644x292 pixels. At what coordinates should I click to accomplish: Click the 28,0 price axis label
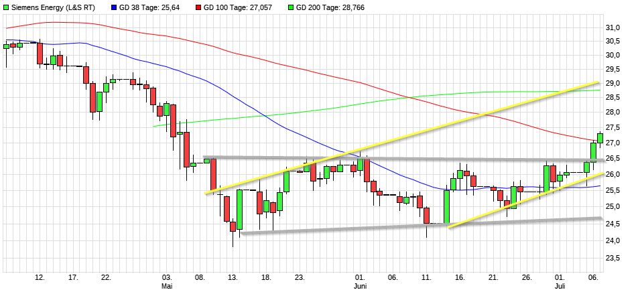(613, 112)
